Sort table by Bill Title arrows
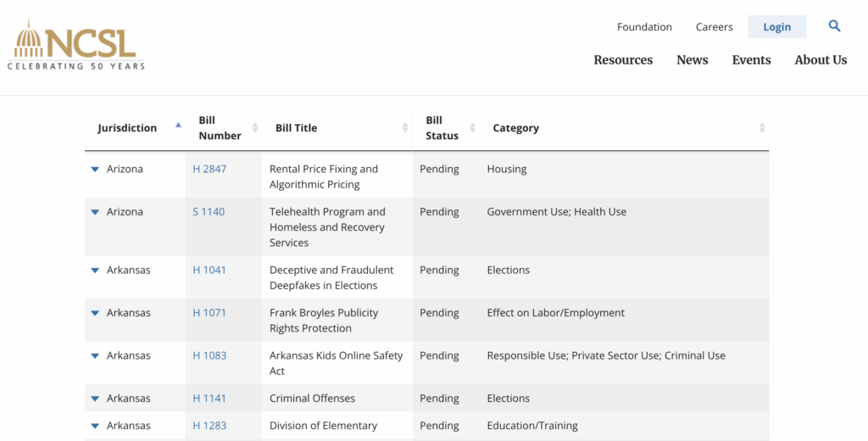The width and height of the screenshot is (868, 441). pyautogui.click(x=404, y=128)
